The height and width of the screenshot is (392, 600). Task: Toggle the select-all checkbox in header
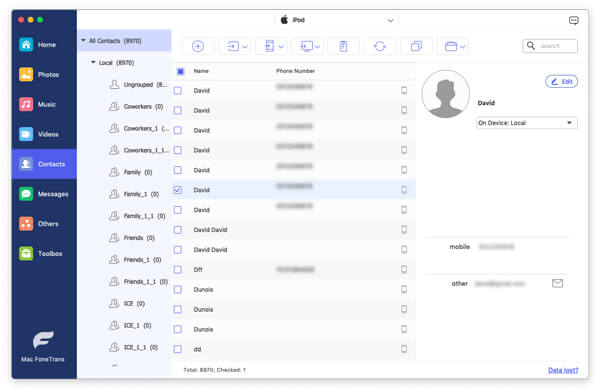point(180,71)
